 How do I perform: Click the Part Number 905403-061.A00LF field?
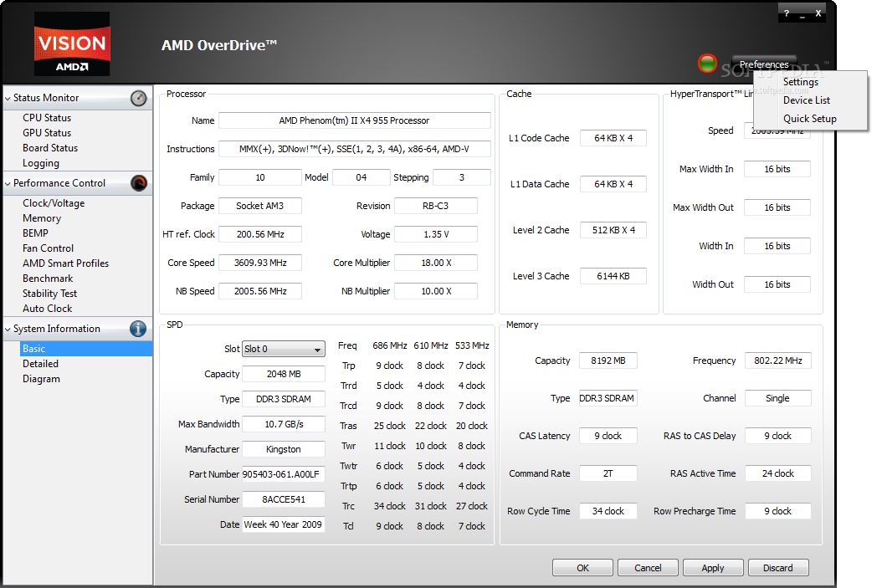[284, 474]
